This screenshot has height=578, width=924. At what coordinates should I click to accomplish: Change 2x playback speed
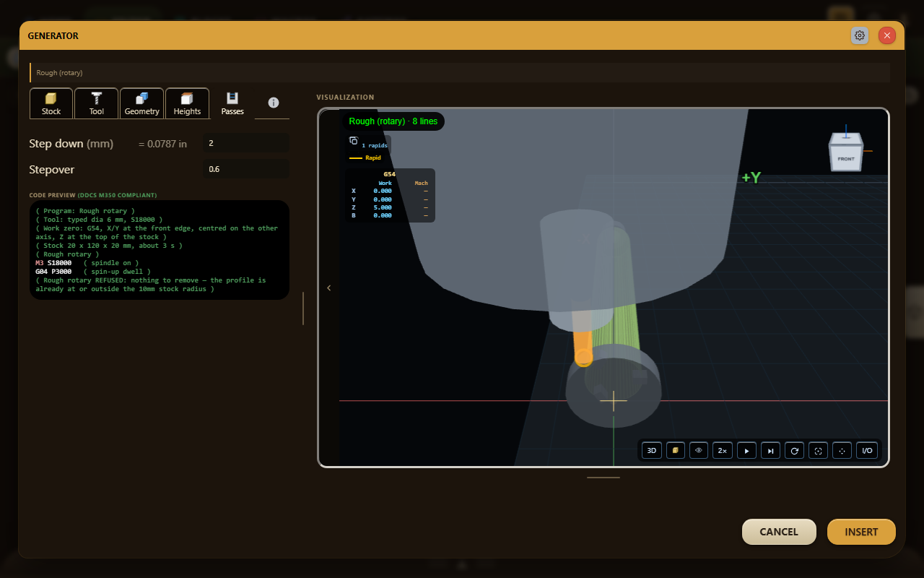point(722,450)
